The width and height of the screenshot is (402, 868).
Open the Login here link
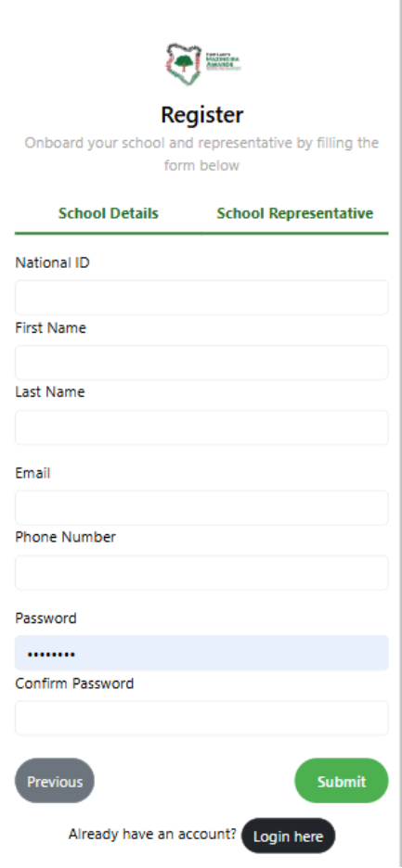(289, 836)
